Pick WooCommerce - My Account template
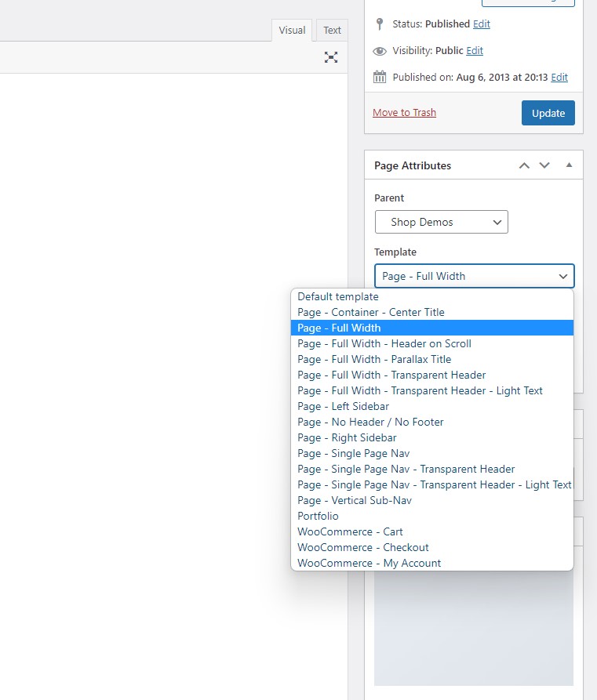The height and width of the screenshot is (700, 597). (x=432, y=563)
